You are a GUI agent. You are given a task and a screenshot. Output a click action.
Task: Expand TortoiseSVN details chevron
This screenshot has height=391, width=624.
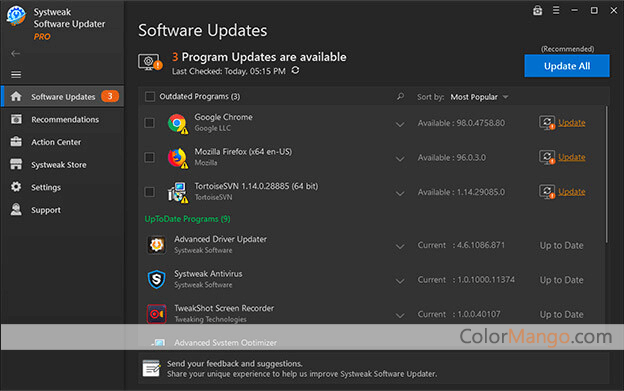(400, 193)
